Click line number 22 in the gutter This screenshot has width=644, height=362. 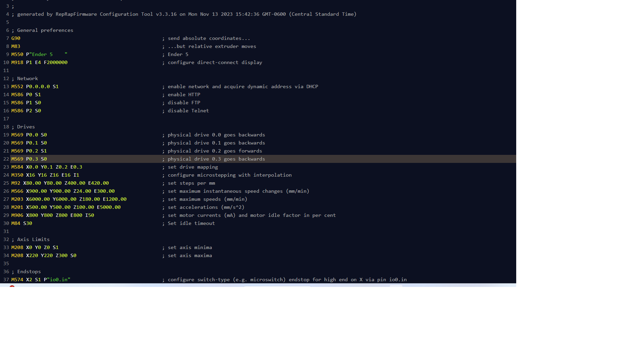coord(6,159)
